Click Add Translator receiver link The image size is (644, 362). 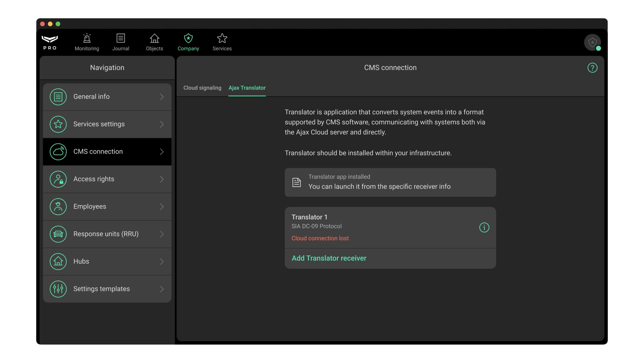tap(329, 258)
